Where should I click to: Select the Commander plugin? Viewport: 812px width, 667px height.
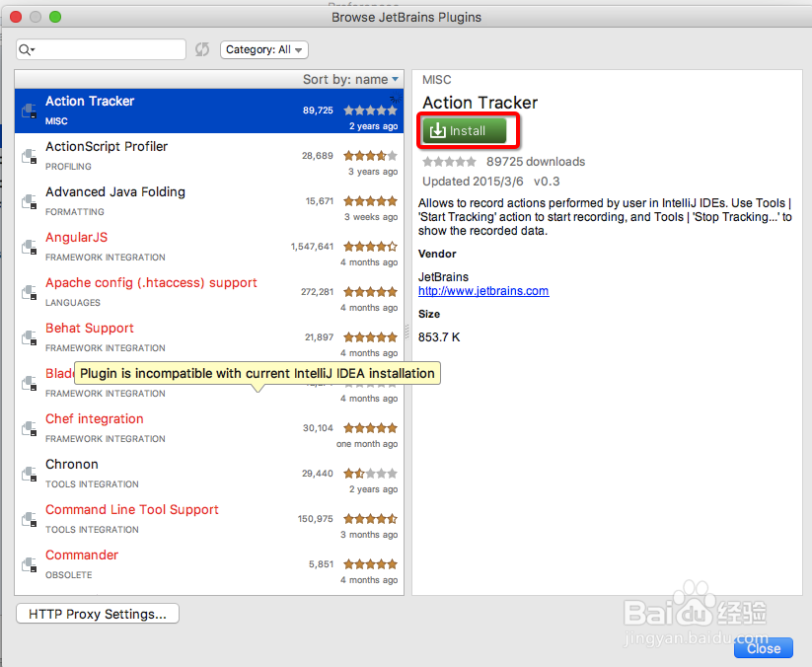click(x=209, y=565)
